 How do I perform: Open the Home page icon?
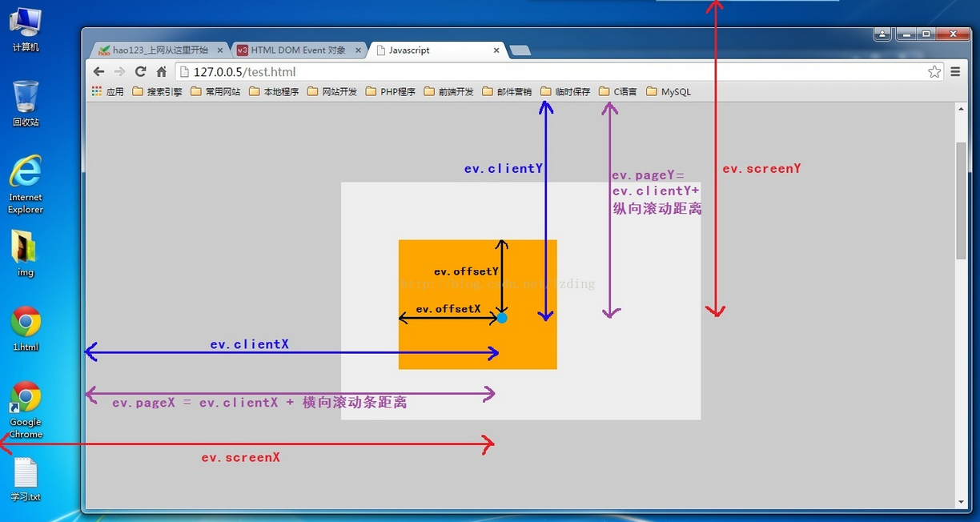pos(161,71)
